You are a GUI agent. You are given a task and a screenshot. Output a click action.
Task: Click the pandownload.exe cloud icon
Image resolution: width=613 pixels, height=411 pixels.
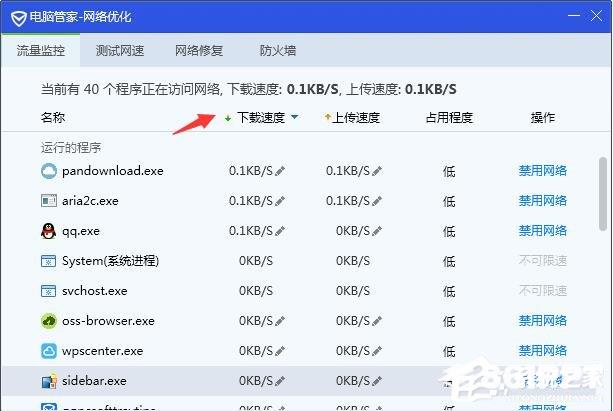point(49,171)
